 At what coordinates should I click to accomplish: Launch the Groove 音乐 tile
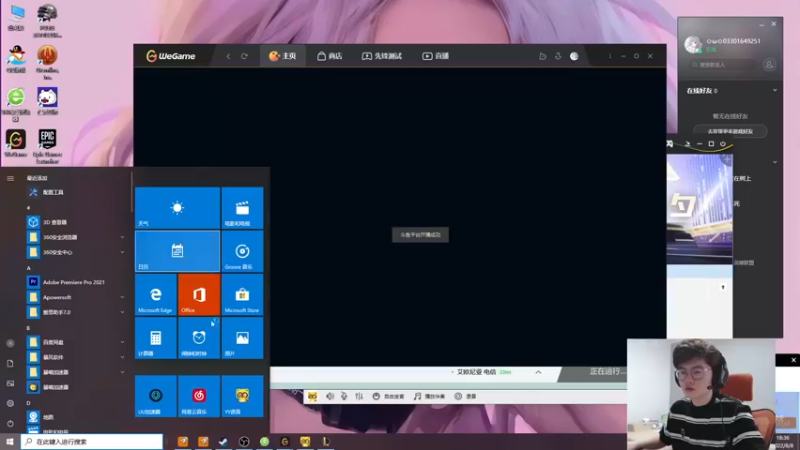(242, 251)
